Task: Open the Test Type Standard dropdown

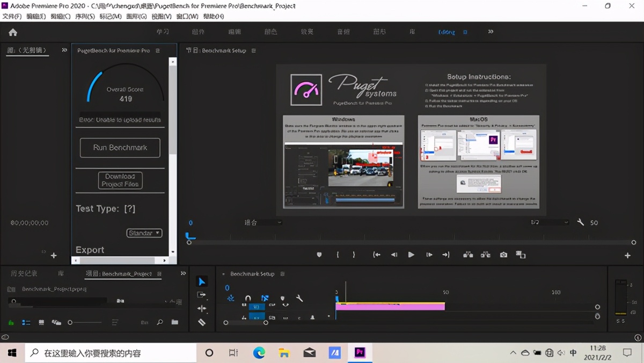Action: (x=144, y=233)
